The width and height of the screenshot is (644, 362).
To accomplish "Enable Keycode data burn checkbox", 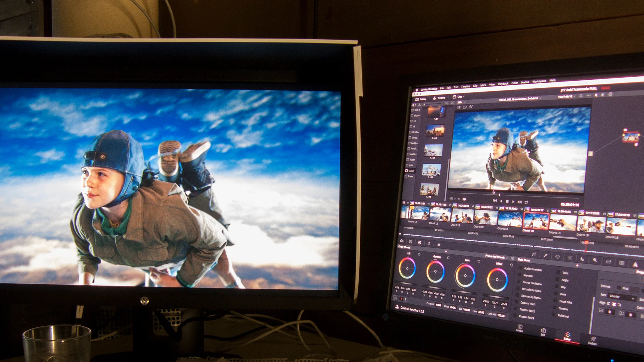I will pos(520,275).
